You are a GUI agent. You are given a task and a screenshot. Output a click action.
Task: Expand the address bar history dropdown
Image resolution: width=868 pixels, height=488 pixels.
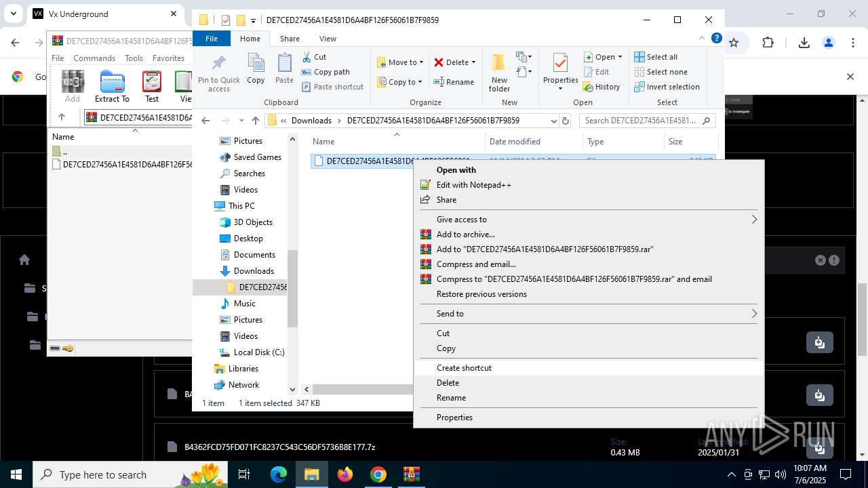(554, 121)
